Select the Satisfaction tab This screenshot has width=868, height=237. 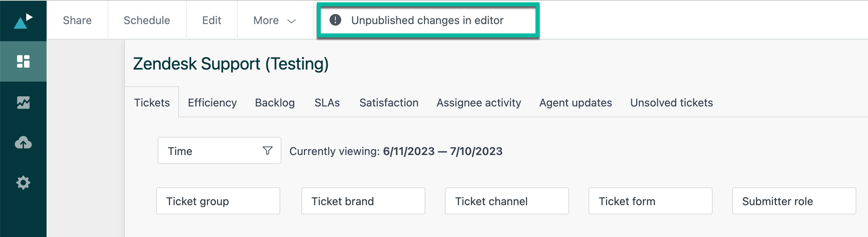(x=389, y=103)
